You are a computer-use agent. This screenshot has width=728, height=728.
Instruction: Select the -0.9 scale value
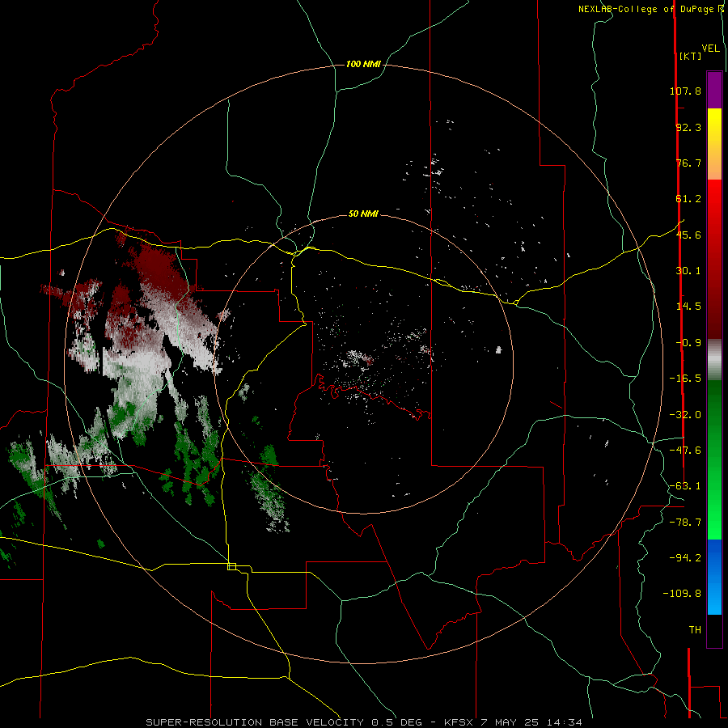(x=688, y=343)
